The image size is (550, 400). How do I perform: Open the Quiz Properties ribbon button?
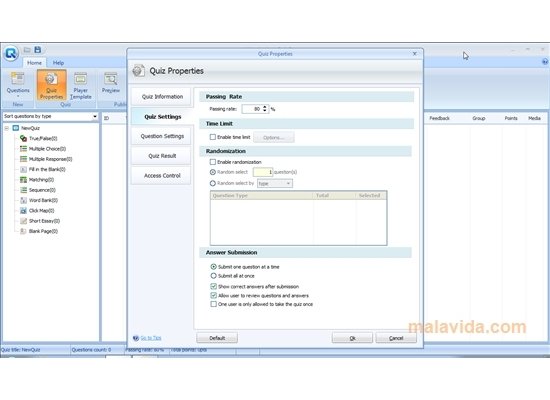click(51, 85)
